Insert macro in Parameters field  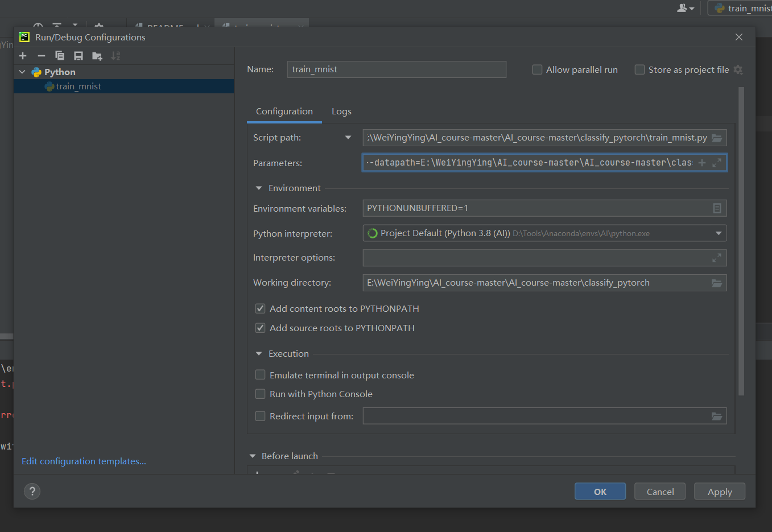click(702, 163)
